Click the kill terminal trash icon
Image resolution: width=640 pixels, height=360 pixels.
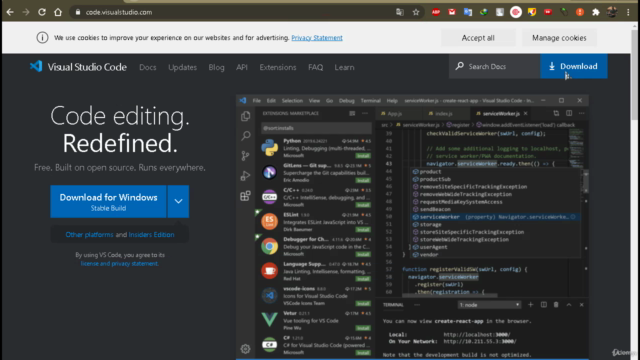pyautogui.click(x=556, y=304)
